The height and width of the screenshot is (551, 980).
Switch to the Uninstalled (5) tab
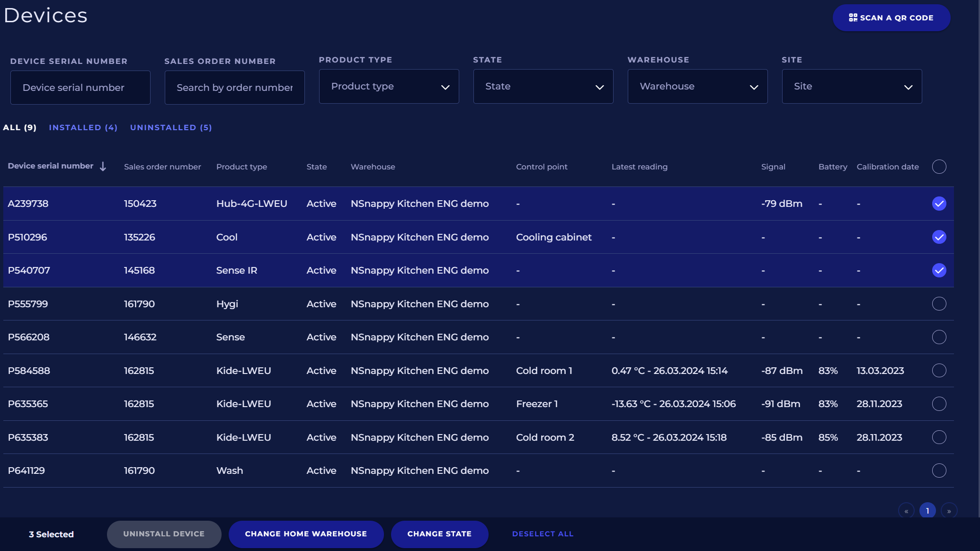tap(171, 127)
